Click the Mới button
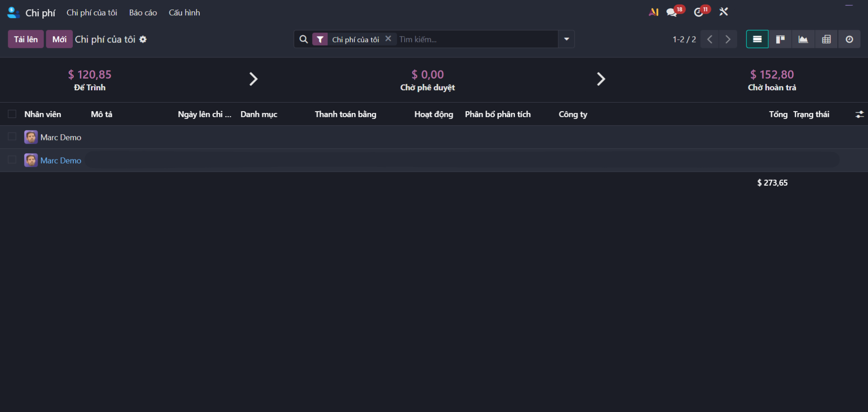The height and width of the screenshot is (412, 868). (x=59, y=39)
